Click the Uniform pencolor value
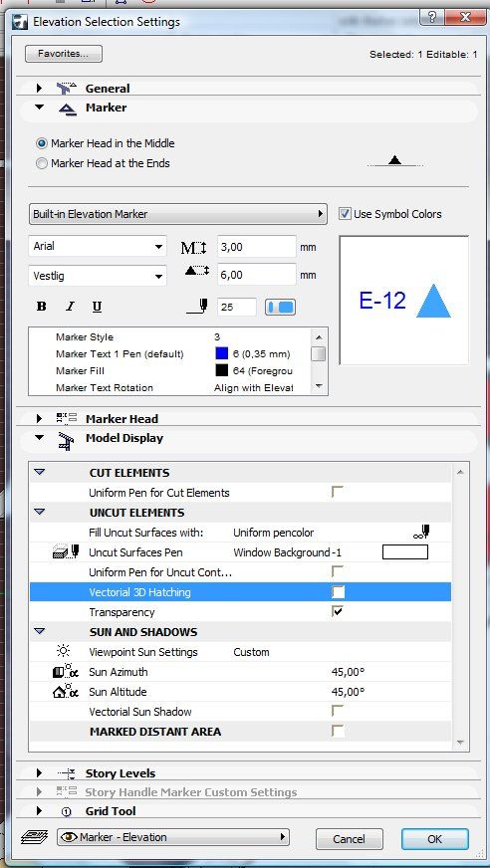The height and width of the screenshot is (868, 490). click(x=274, y=533)
